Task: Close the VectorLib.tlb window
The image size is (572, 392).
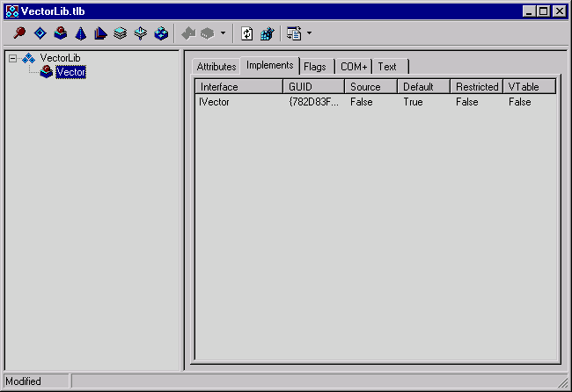Action: point(559,11)
